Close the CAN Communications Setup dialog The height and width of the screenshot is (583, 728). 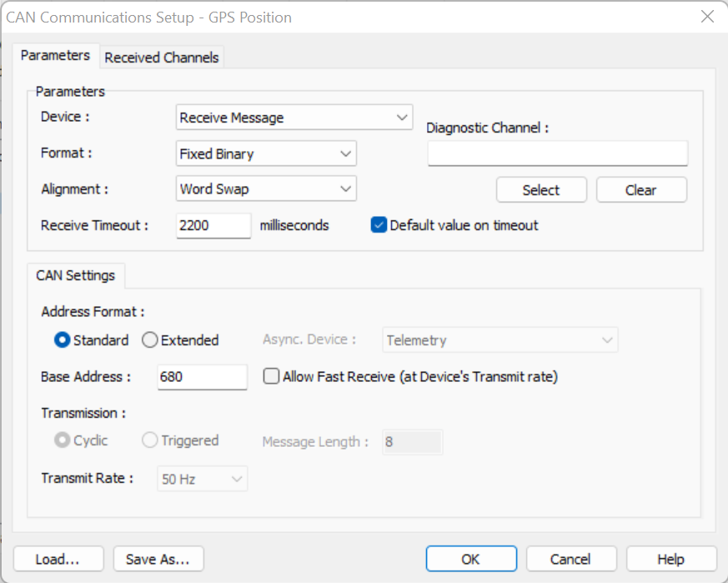pos(707,17)
